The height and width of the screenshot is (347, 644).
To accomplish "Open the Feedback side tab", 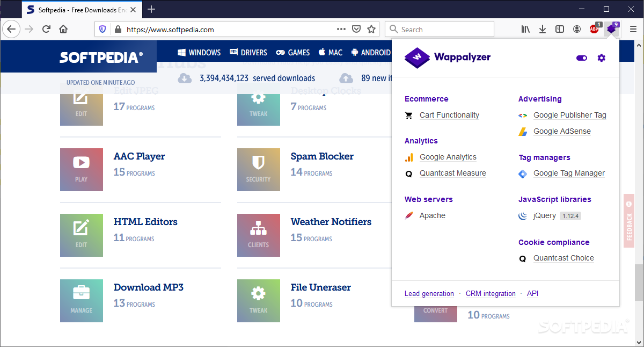I will tap(629, 221).
